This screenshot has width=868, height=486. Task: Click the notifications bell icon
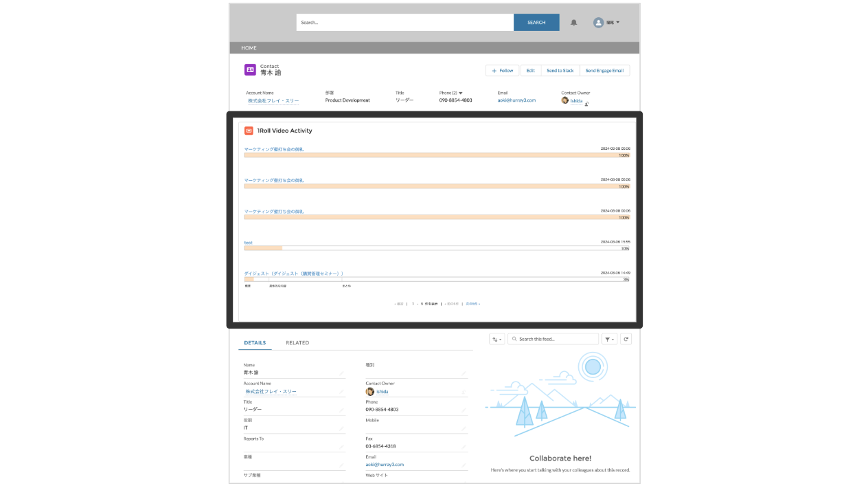(x=573, y=23)
